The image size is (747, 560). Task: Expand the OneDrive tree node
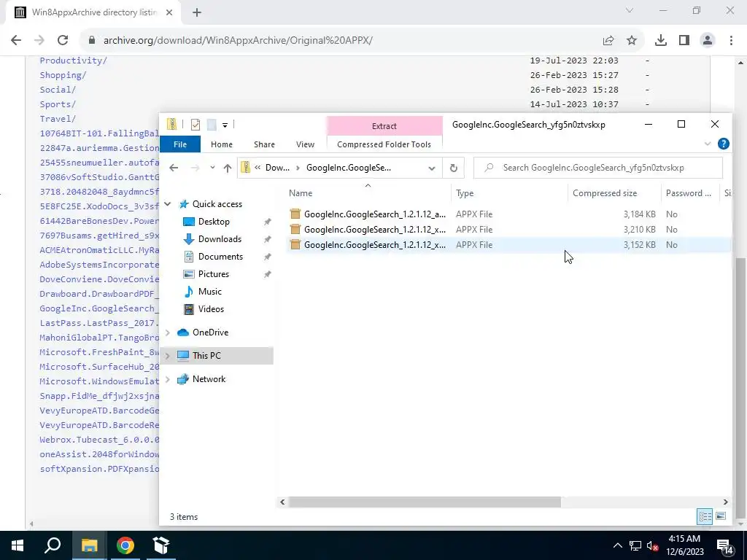[x=168, y=332]
